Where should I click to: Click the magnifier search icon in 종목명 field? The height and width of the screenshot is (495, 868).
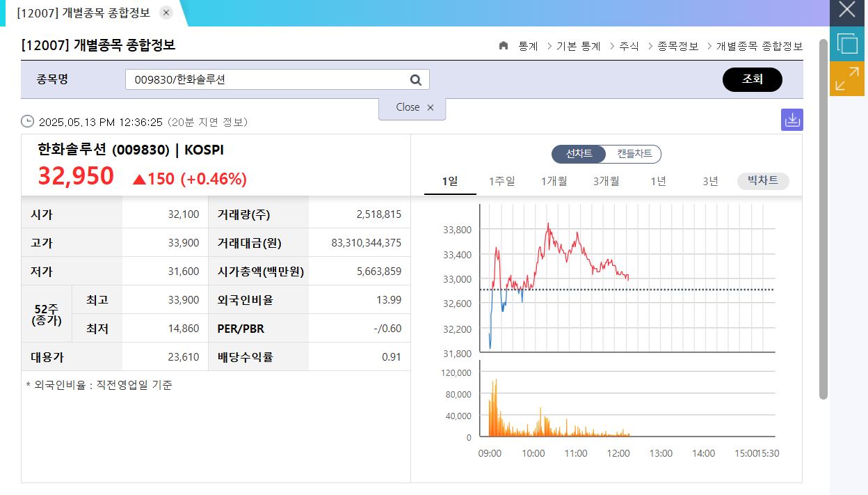pos(415,79)
